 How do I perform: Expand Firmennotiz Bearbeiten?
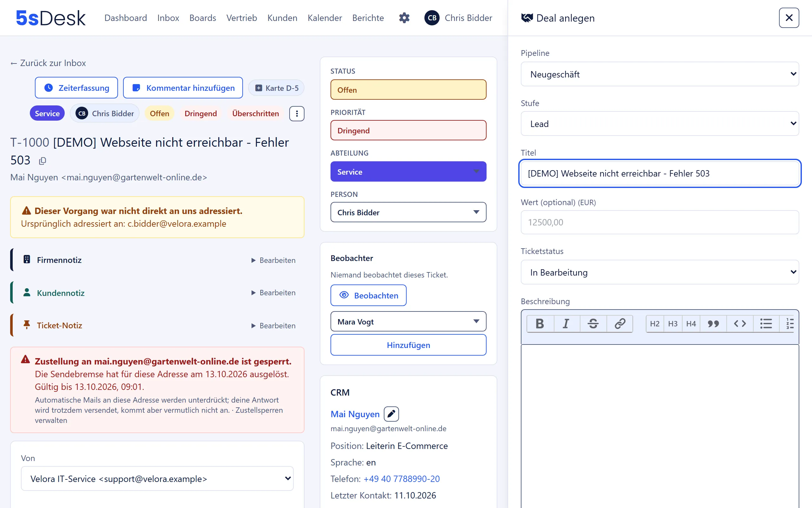tap(273, 260)
